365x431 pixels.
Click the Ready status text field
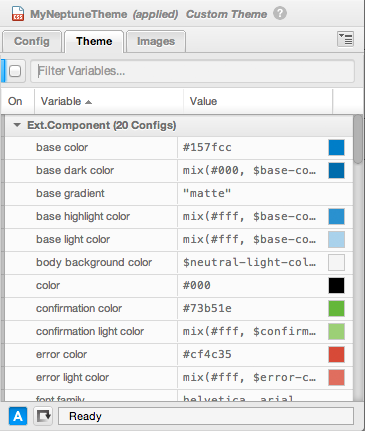[x=206, y=416]
